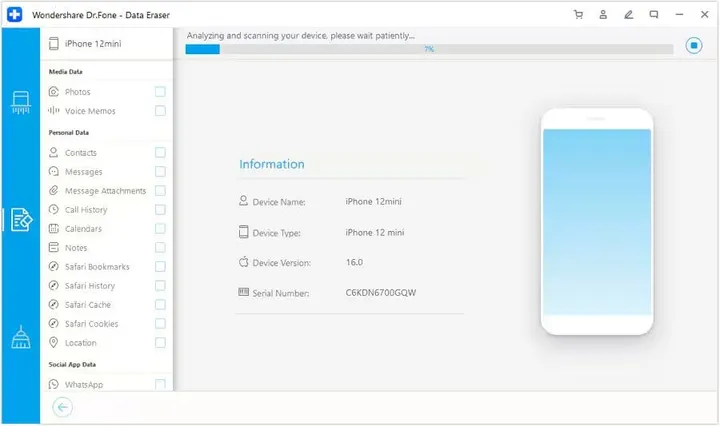Click the Voice Memos label
Viewport: 720px width, 426px height.
tap(90, 111)
